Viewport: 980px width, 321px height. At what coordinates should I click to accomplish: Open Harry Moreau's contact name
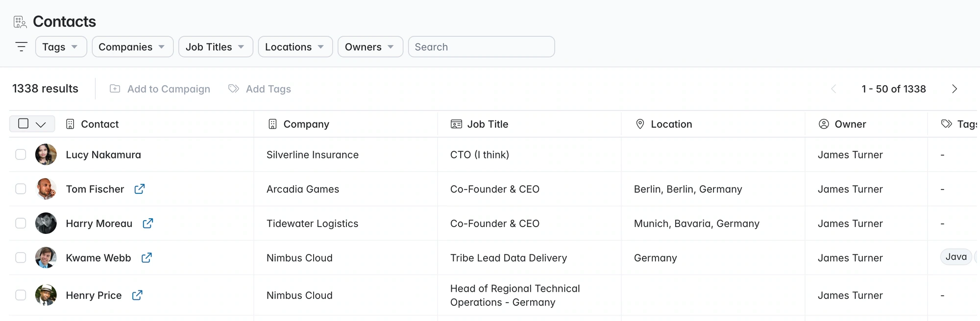(99, 223)
